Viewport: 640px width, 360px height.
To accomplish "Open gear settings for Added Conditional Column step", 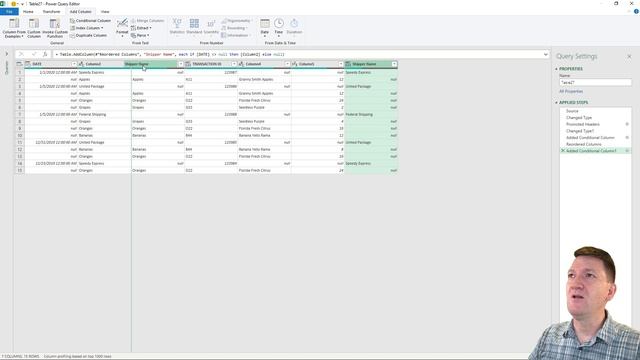I will coord(627,138).
